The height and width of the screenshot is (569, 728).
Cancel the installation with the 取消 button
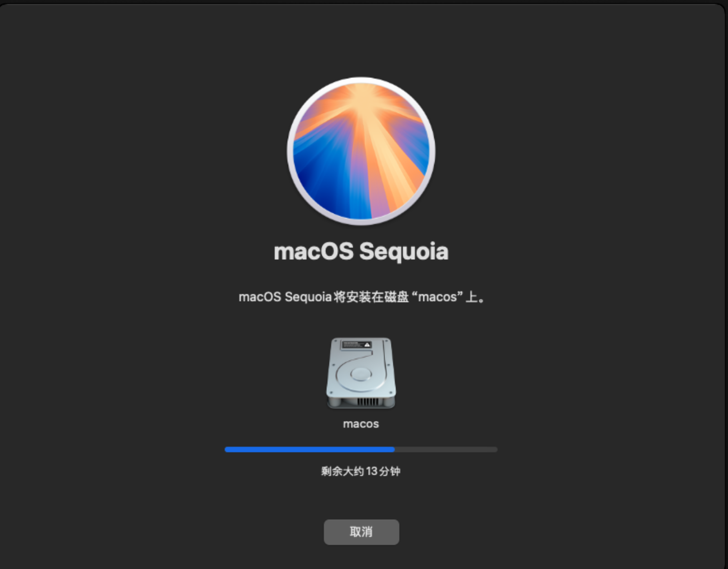[361, 532]
